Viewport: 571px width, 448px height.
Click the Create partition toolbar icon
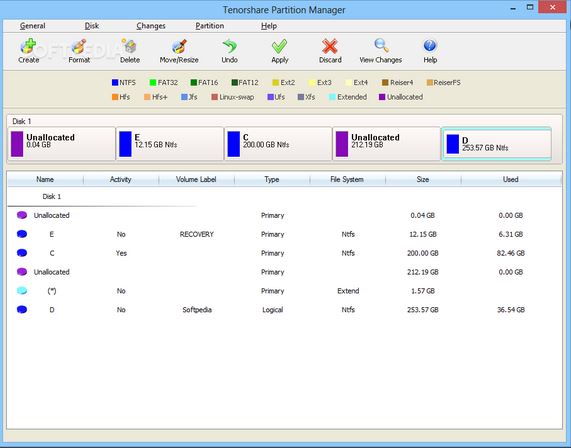[28, 47]
